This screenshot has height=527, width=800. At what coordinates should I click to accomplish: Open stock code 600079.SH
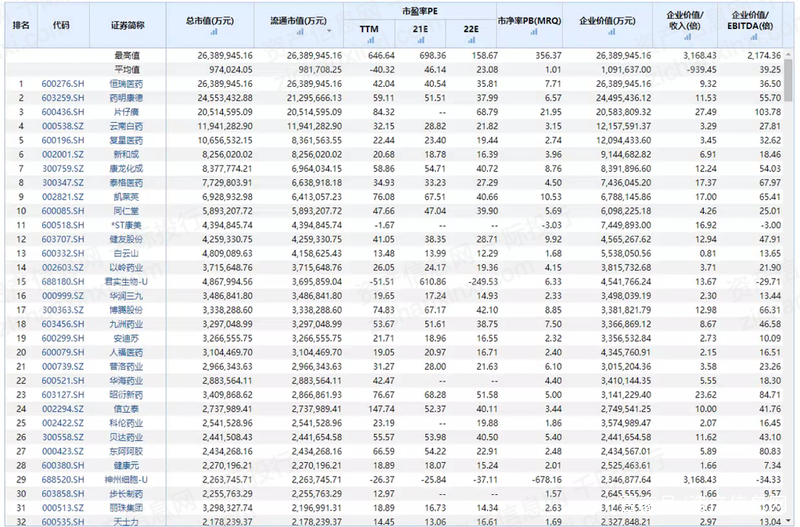click(63, 353)
